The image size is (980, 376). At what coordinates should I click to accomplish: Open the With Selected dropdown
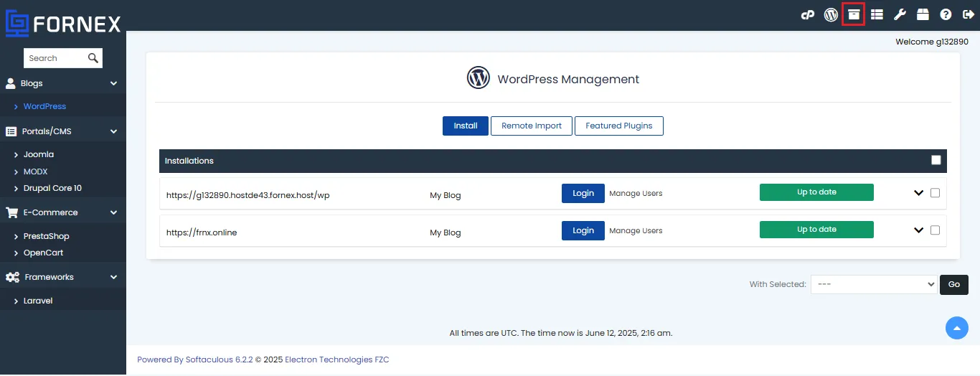pyautogui.click(x=874, y=284)
